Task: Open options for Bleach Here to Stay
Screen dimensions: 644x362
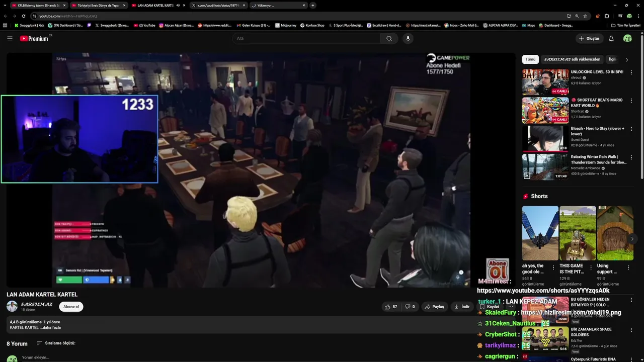Action: pos(631,129)
